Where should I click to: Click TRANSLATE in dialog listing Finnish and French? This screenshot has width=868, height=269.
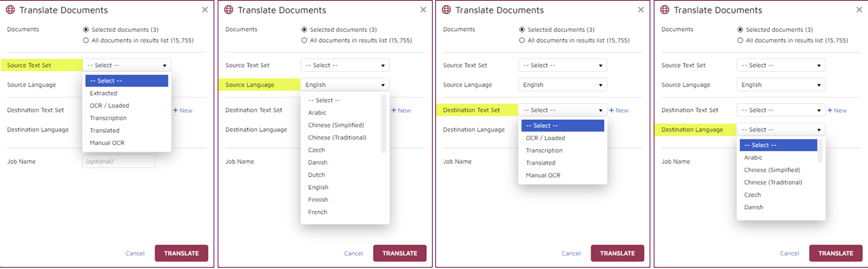point(399,253)
